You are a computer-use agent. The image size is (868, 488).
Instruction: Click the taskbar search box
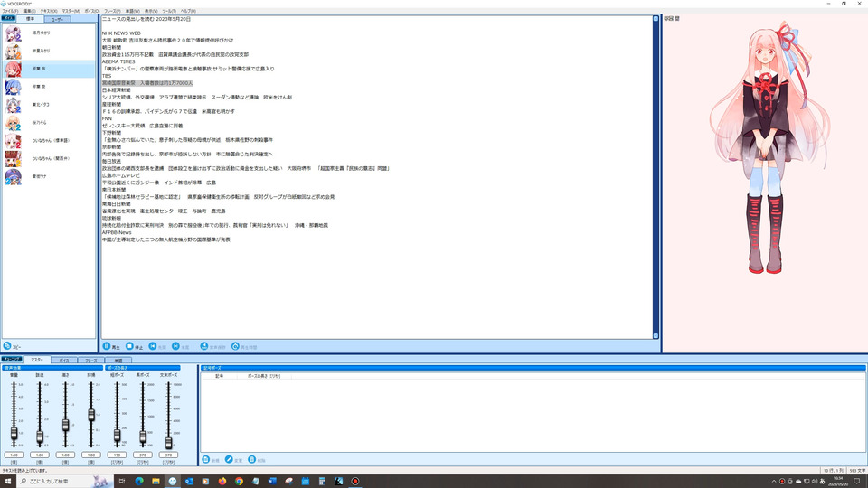click(63, 482)
